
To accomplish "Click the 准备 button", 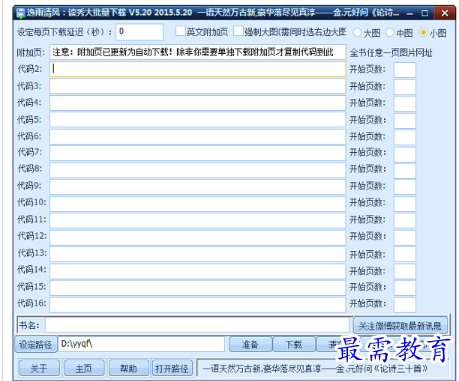I will point(250,344).
